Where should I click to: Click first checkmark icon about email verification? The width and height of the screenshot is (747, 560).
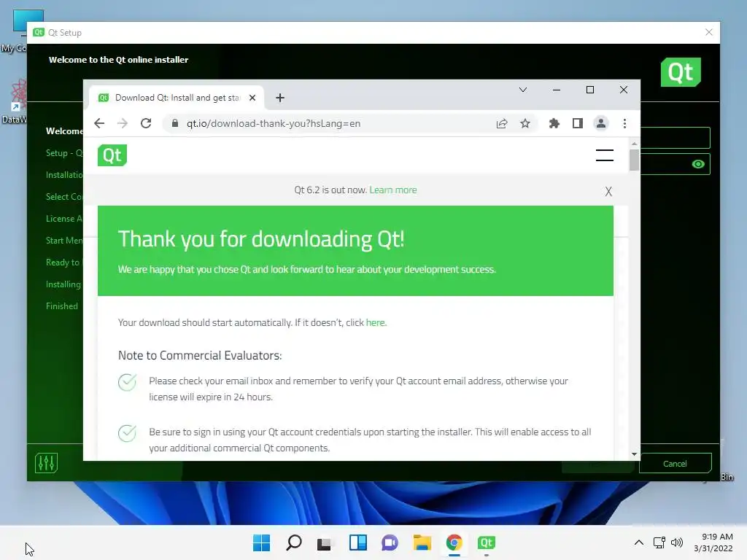[127, 382]
